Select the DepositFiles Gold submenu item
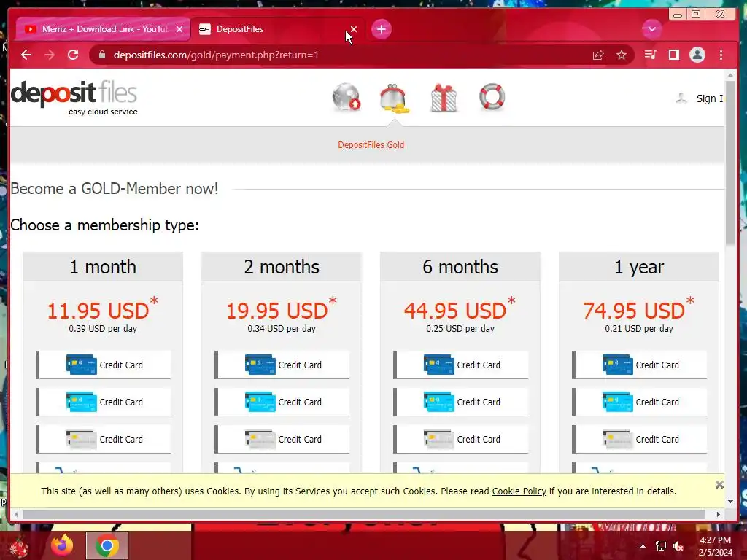 [x=371, y=145]
